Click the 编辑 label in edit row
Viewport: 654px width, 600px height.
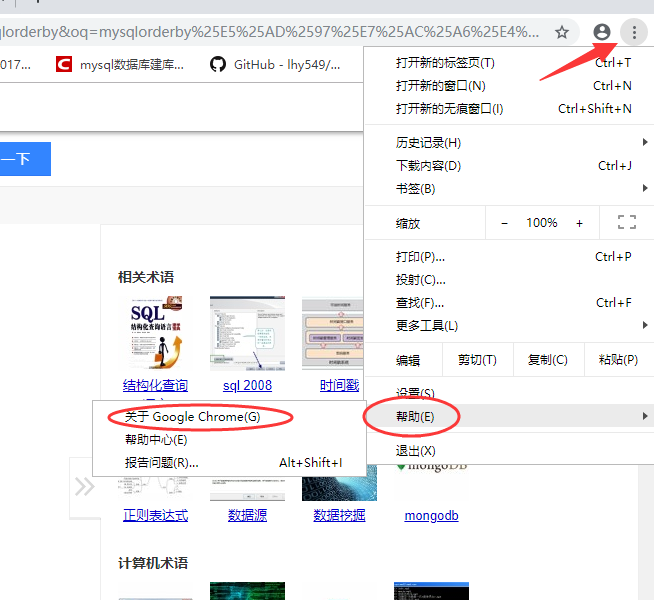point(407,360)
